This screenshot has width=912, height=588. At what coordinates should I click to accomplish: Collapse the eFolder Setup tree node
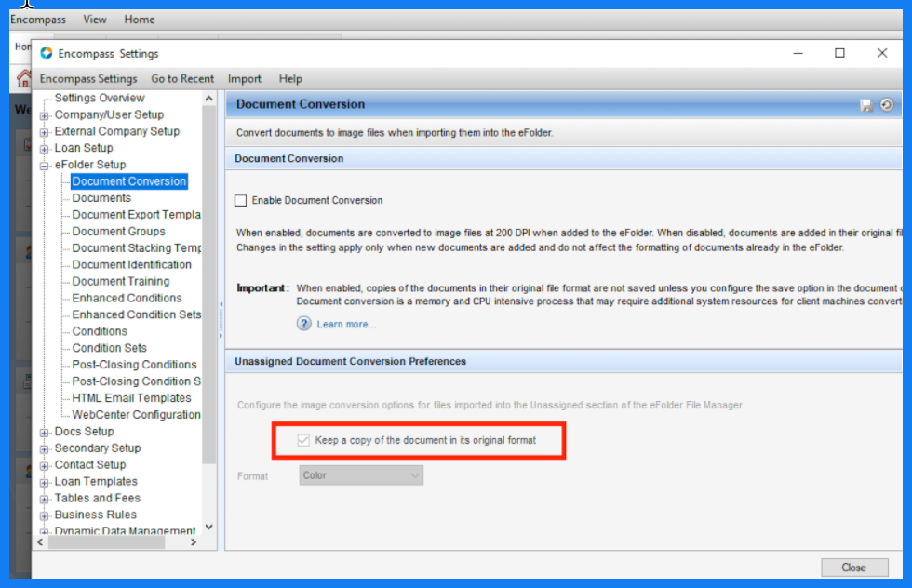coord(44,166)
